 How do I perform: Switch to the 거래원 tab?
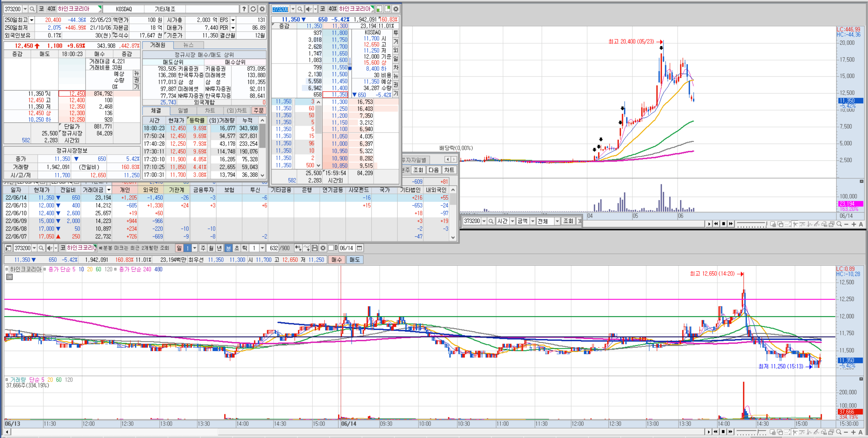click(158, 45)
